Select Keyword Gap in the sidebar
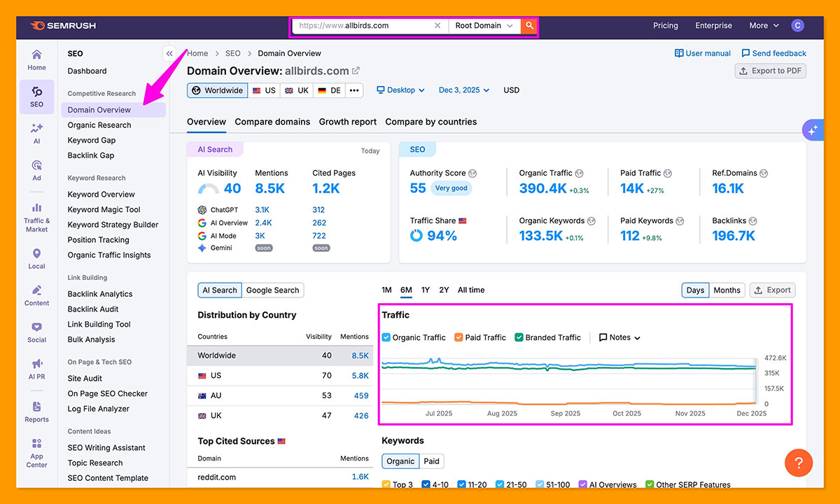The image size is (840, 504). (x=92, y=140)
